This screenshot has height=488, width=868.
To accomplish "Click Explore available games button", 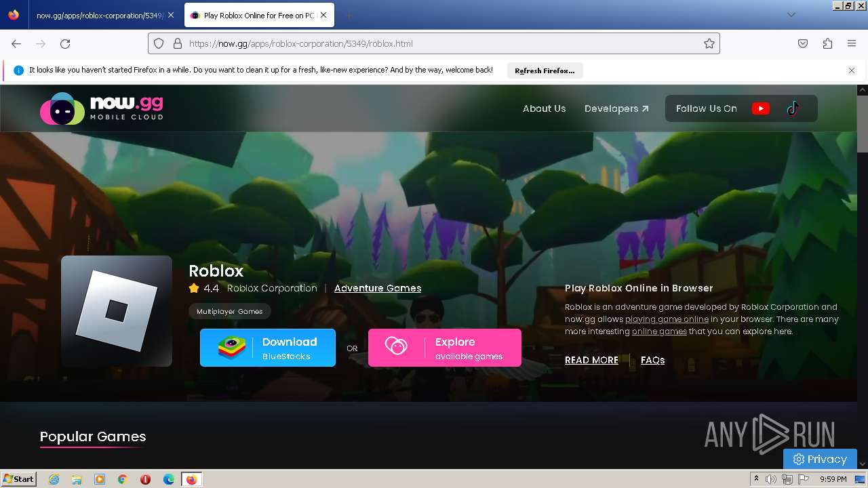I will tap(445, 348).
